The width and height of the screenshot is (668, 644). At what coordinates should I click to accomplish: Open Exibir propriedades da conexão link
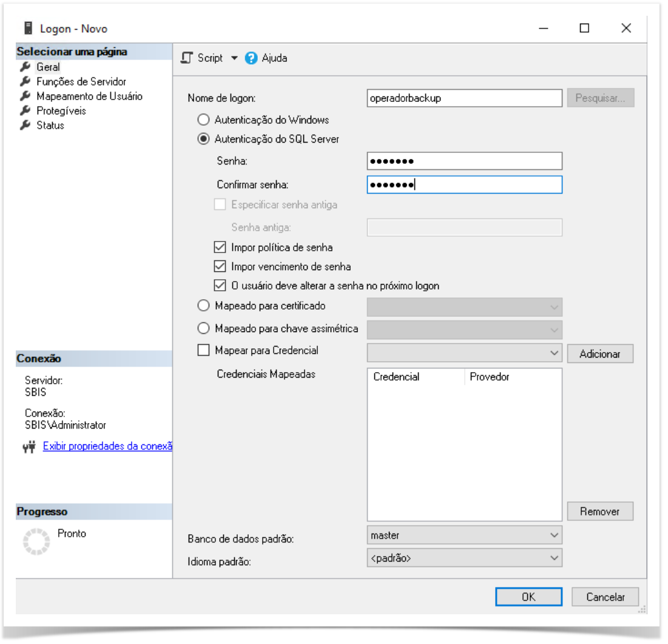(107, 447)
